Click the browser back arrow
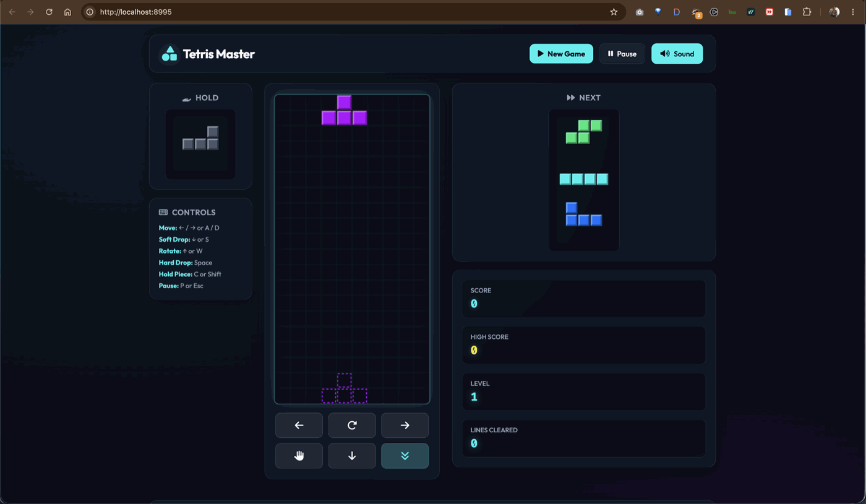This screenshot has height=504, width=866. point(12,12)
